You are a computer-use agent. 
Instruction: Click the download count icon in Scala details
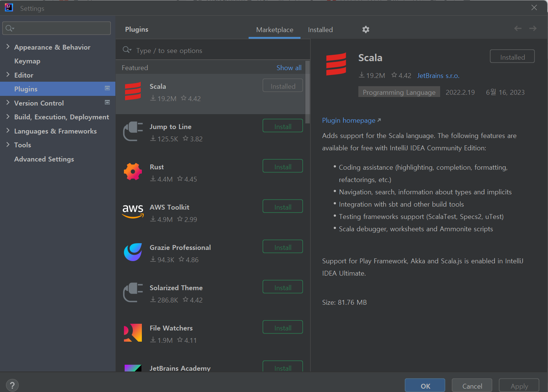[x=362, y=75]
